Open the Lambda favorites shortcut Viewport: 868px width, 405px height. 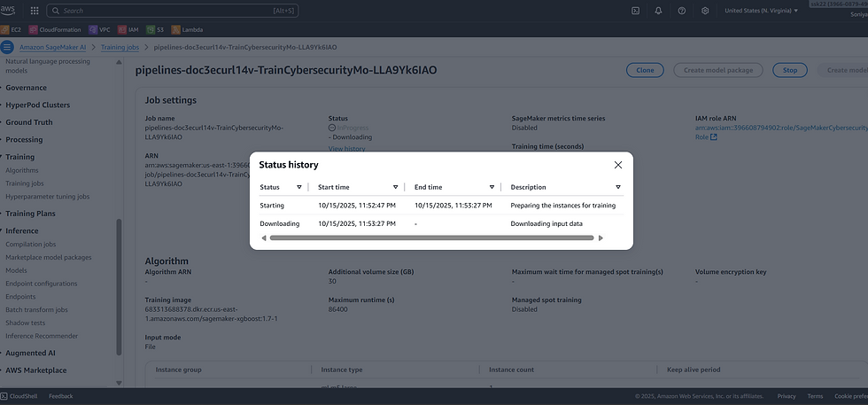tap(187, 30)
